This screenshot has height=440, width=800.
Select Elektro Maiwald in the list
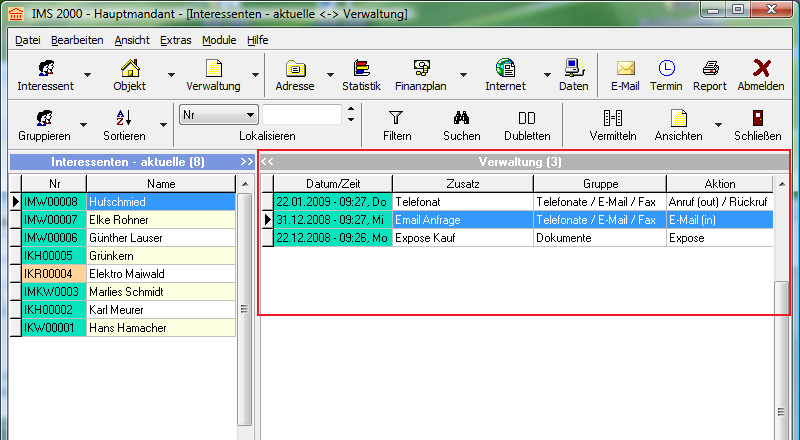pyautogui.click(x=160, y=273)
